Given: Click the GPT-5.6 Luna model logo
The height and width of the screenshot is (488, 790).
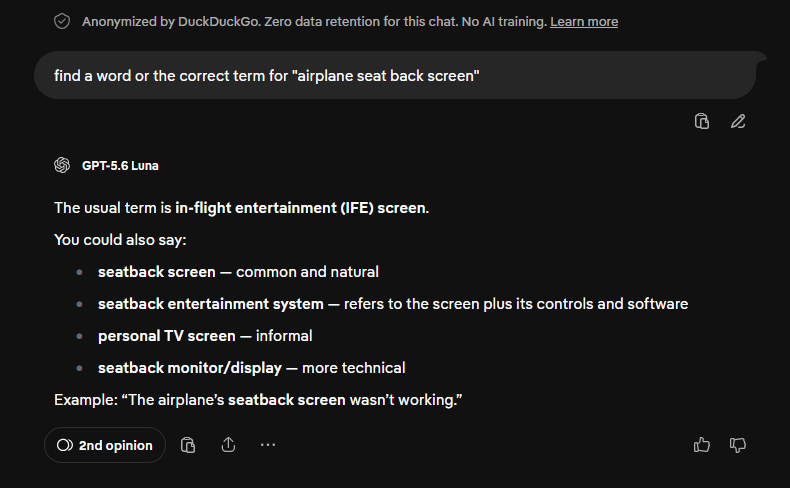Looking at the screenshot, I should point(62,165).
